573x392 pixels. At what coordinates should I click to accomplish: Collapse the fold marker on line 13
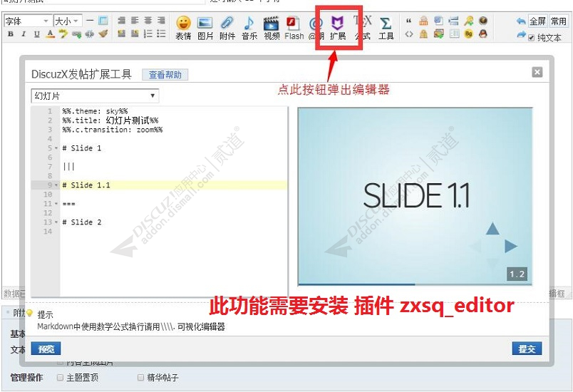56,222
